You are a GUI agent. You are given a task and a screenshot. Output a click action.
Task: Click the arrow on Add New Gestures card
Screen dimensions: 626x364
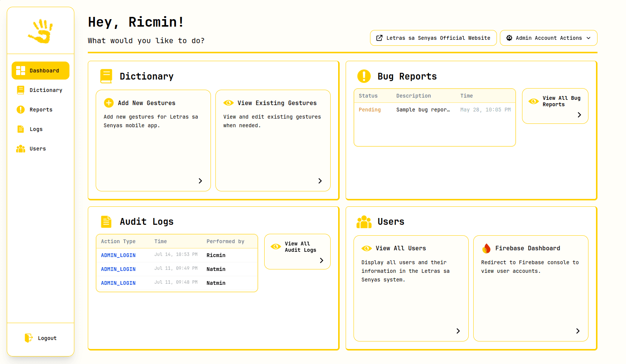click(x=200, y=181)
